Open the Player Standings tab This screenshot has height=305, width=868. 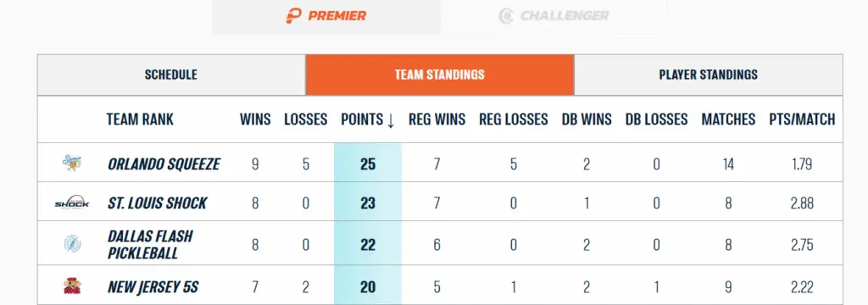708,75
